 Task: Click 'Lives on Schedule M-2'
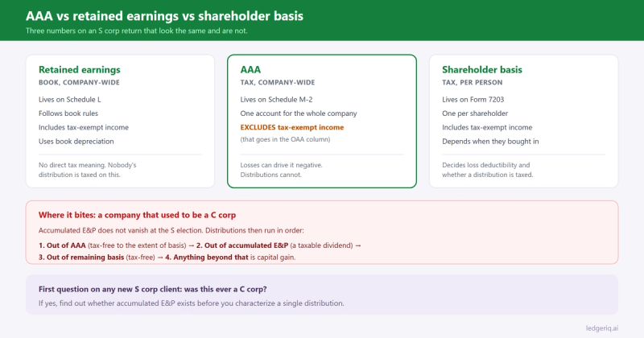pos(276,99)
